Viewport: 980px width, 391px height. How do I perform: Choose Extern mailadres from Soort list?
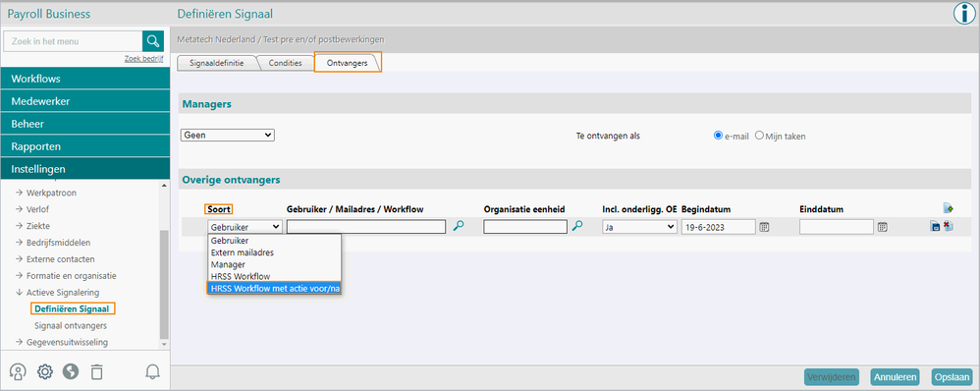274,252
